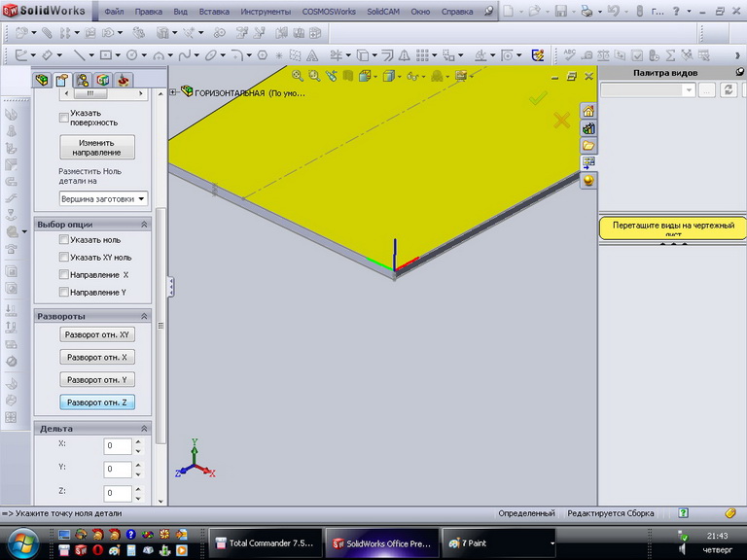
Task: Check the Направление X option
Action: (64, 274)
